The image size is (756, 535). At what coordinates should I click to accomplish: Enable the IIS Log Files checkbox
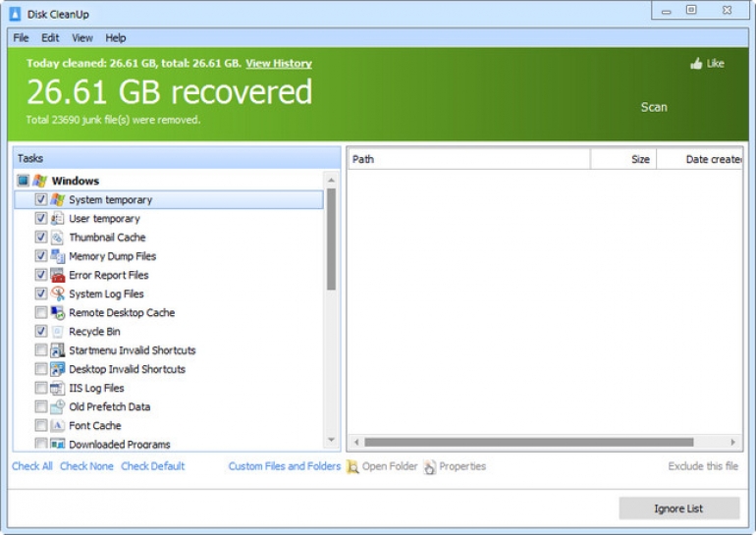click(x=40, y=388)
